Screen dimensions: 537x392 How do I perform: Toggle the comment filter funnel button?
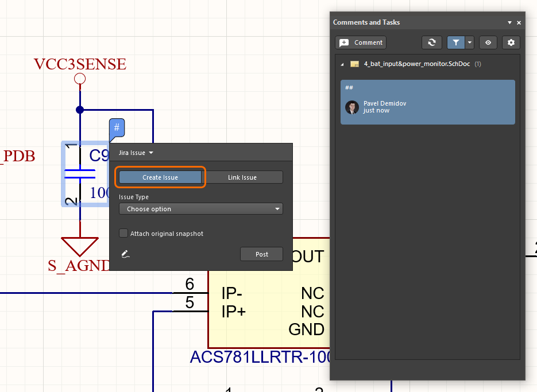(x=455, y=42)
